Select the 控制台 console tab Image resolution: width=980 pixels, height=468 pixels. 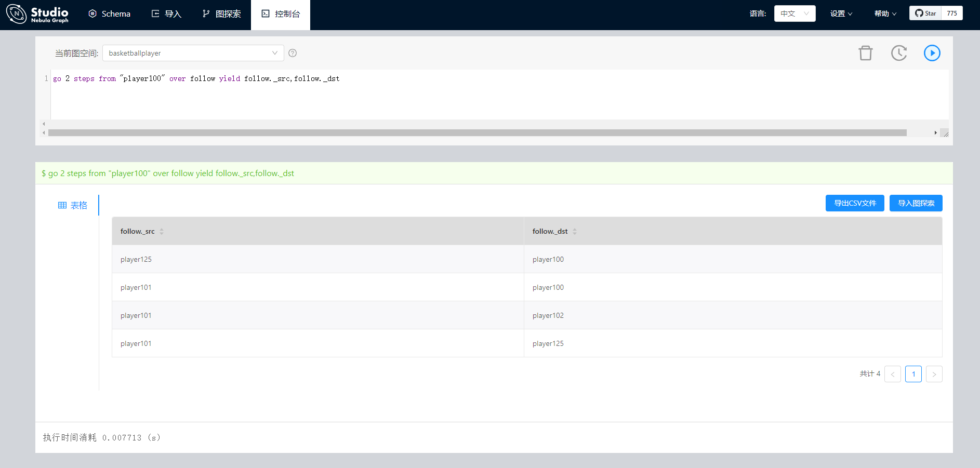click(281, 14)
